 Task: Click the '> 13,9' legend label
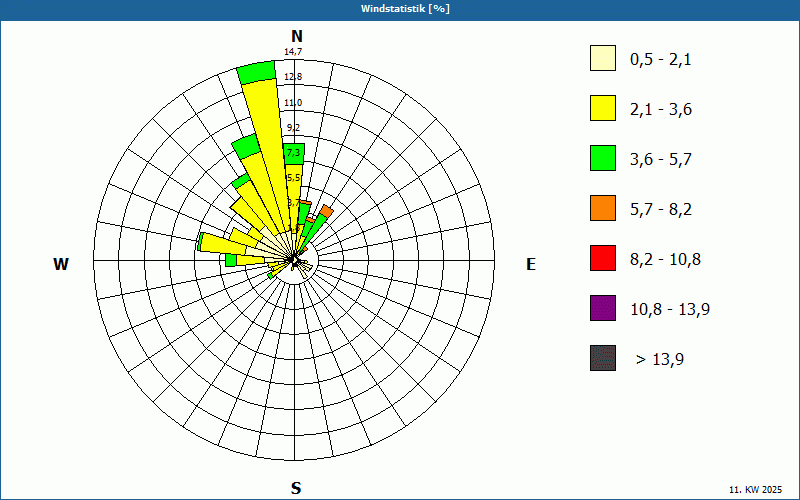pyautogui.click(x=660, y=360)
